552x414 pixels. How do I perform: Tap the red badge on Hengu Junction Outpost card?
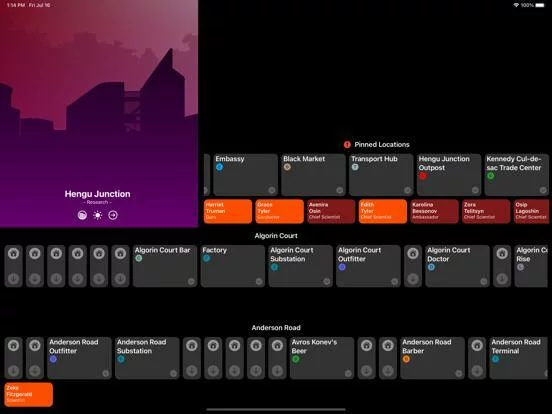[423, 176]
